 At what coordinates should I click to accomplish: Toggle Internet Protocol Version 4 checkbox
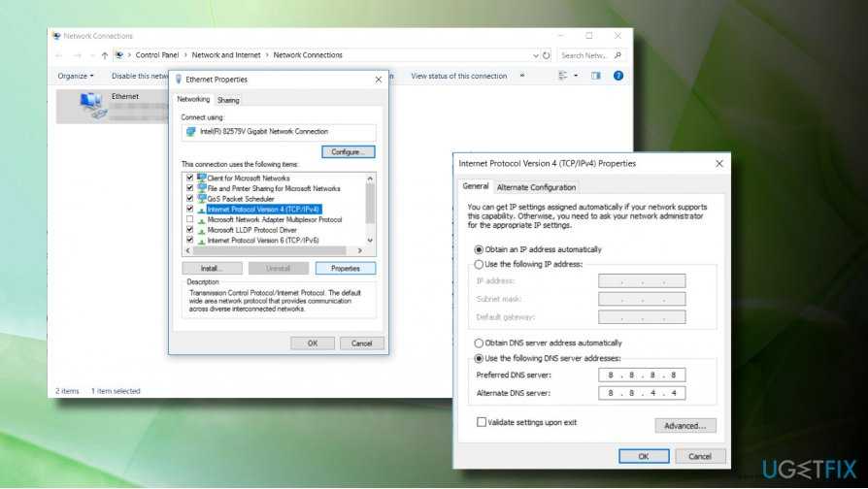[x=190, y=210]
